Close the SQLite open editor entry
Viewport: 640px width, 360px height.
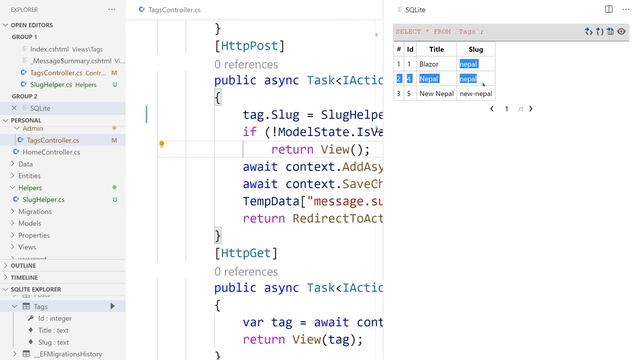click(14, 108)
